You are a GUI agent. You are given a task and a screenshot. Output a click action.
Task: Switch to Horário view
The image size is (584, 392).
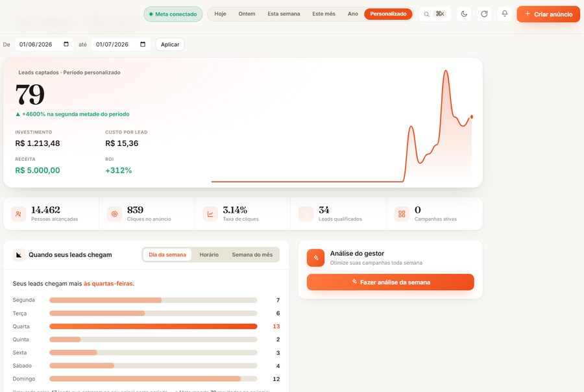[x=209, y=255]
